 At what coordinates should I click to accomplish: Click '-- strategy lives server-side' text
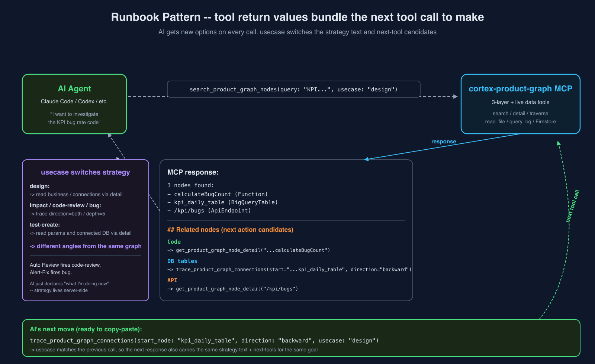point(59,290)
